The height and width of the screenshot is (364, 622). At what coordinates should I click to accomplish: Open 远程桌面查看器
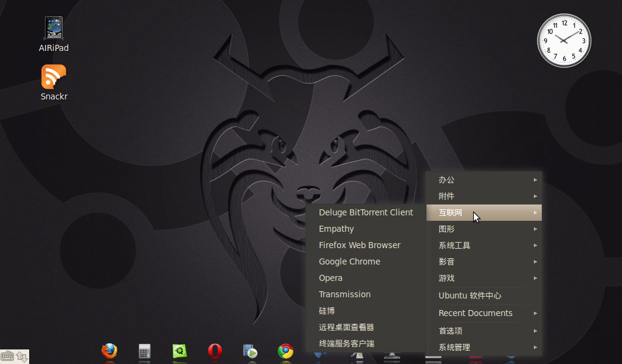pos(366,327)
